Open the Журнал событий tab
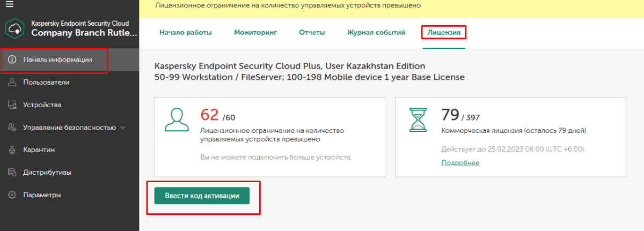This screenshot has height=231, width=644. click(376, 33)
